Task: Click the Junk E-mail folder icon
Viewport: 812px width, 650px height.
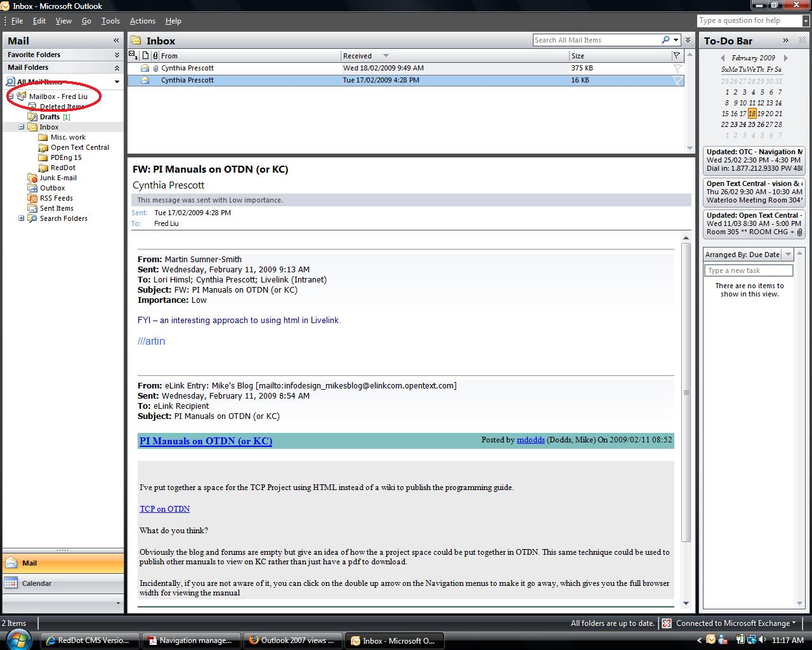Action: (x=32, y=178)
